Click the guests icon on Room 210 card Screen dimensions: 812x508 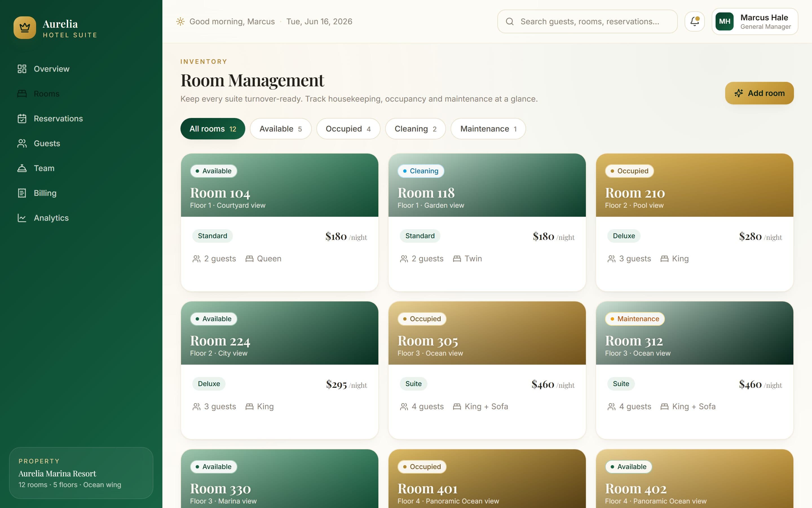611,259
